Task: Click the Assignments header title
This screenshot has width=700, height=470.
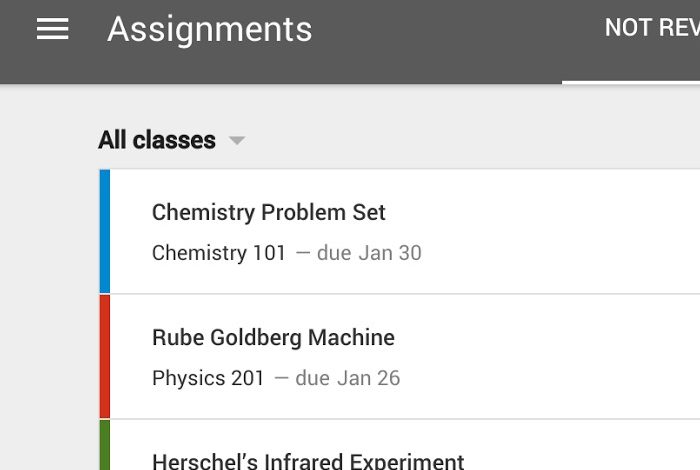Action: 209,29
